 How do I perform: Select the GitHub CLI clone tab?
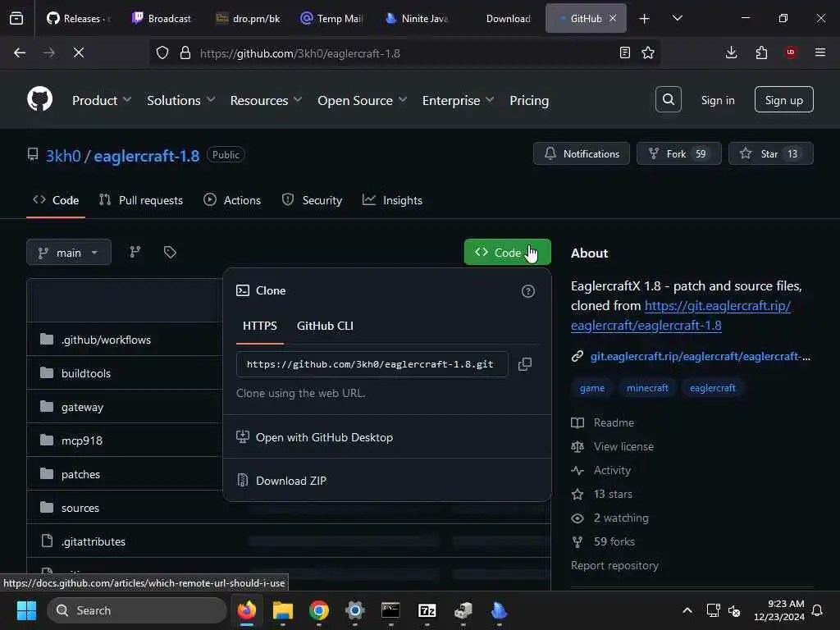point(325,326)
